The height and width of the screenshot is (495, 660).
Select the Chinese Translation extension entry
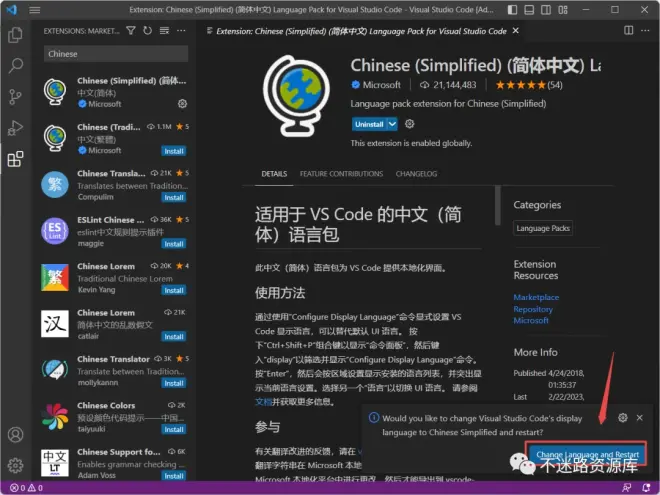pos(114,185)
